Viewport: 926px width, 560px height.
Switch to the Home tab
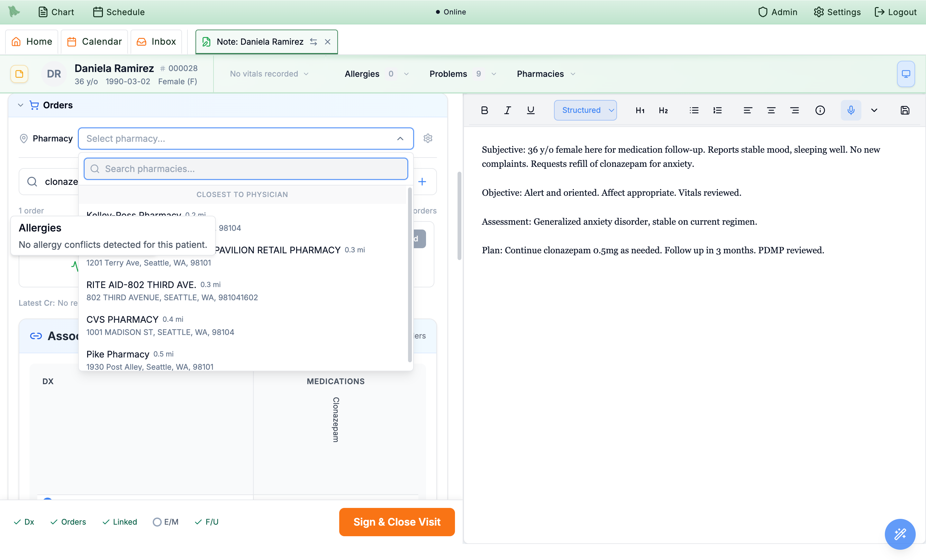click(x=32, y=41)
